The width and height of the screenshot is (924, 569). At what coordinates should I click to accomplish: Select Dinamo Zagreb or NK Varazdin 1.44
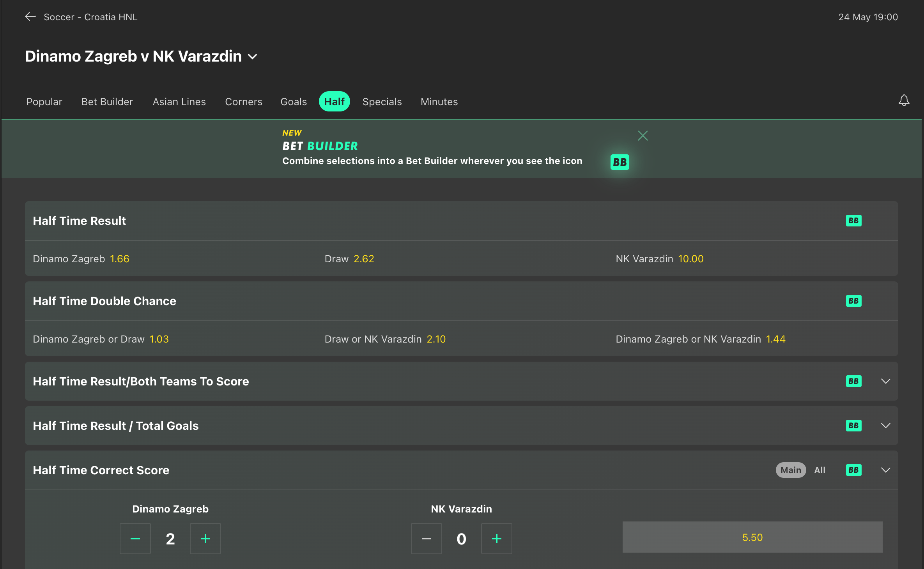click(701, 339)
